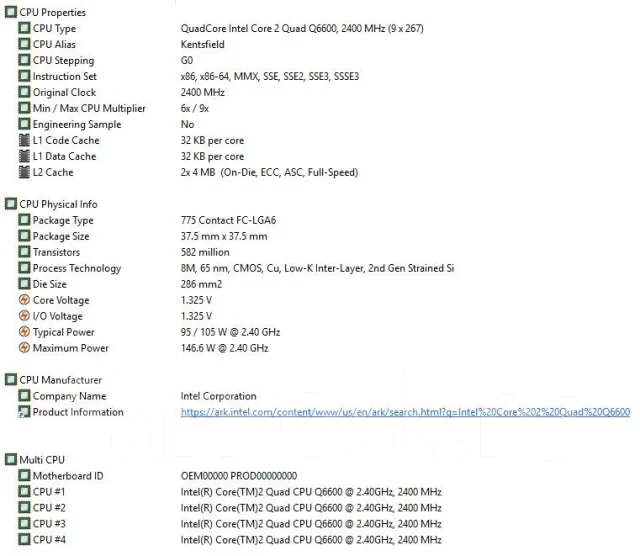
Task: Click the Process Technology row icon
Action: click(x=24, y=268)
